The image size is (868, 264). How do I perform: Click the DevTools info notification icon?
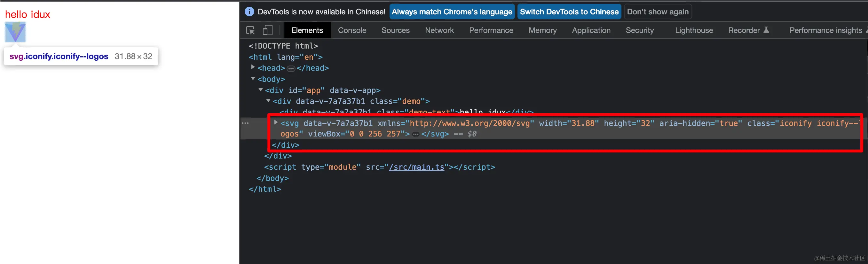tap(249, 12)
